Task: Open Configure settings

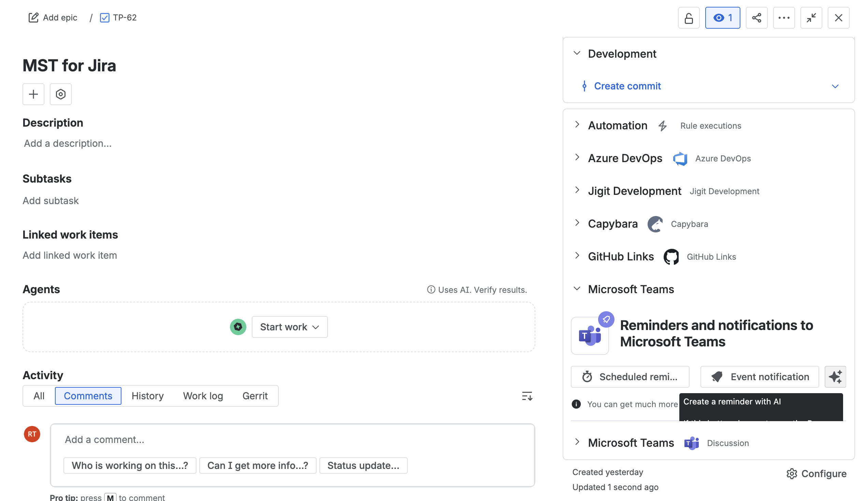Action: [x=816, y=474]
